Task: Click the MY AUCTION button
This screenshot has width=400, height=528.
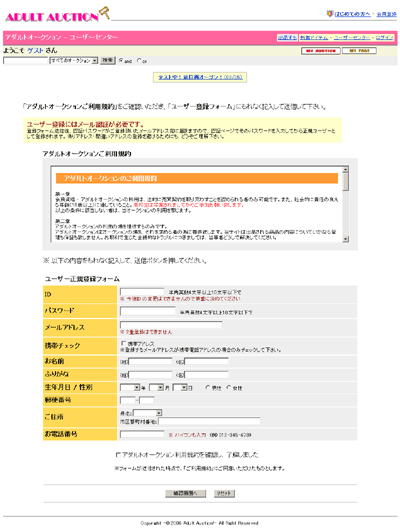Action: coord(321,51)
